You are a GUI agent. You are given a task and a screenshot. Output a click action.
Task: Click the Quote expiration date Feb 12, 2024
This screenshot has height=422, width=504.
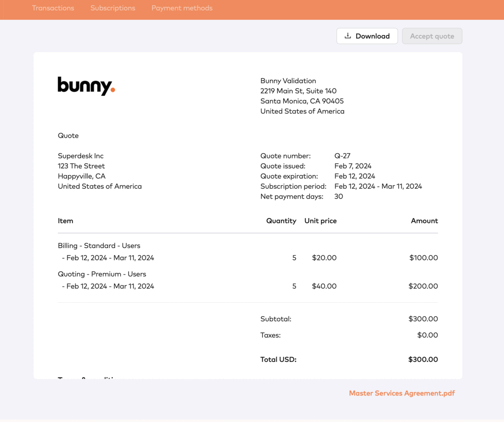[354, 176]
